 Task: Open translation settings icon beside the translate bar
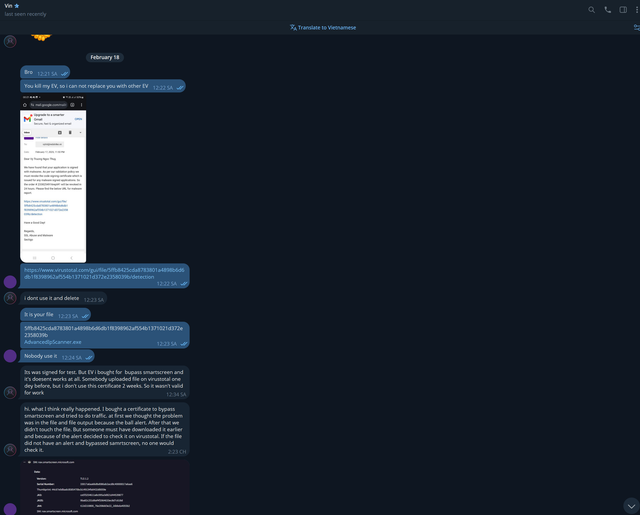pos(636,28)
